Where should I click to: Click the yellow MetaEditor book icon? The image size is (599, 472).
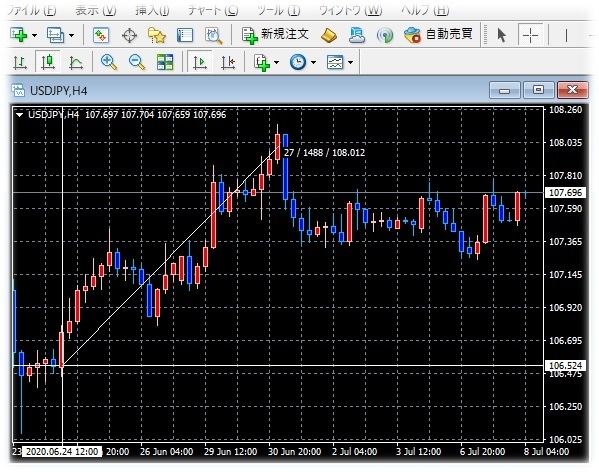click(329, 36)
